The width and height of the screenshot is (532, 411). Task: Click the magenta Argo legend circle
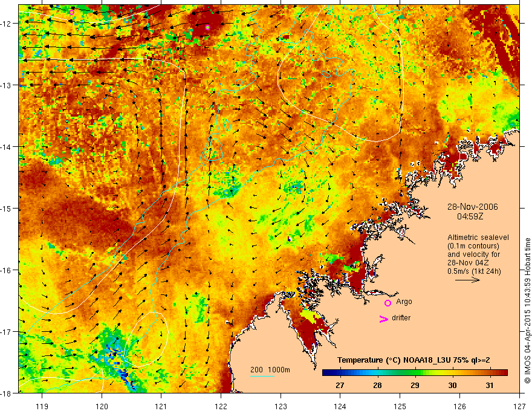tap(388, 303)
